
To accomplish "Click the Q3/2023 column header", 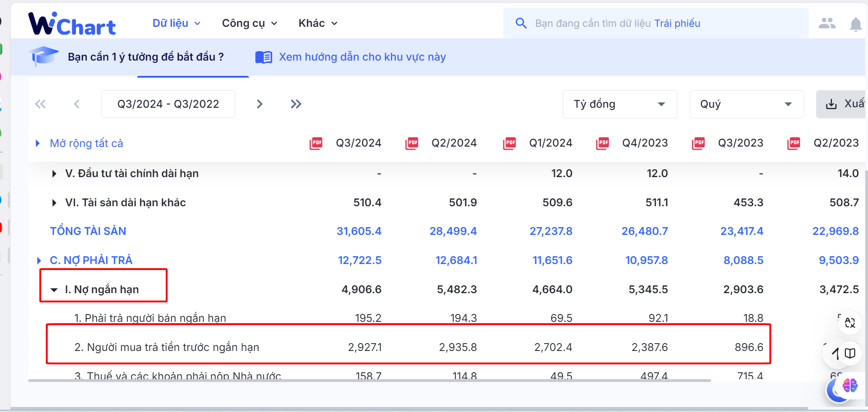I will pyautogui.click(x=741, y=143).
